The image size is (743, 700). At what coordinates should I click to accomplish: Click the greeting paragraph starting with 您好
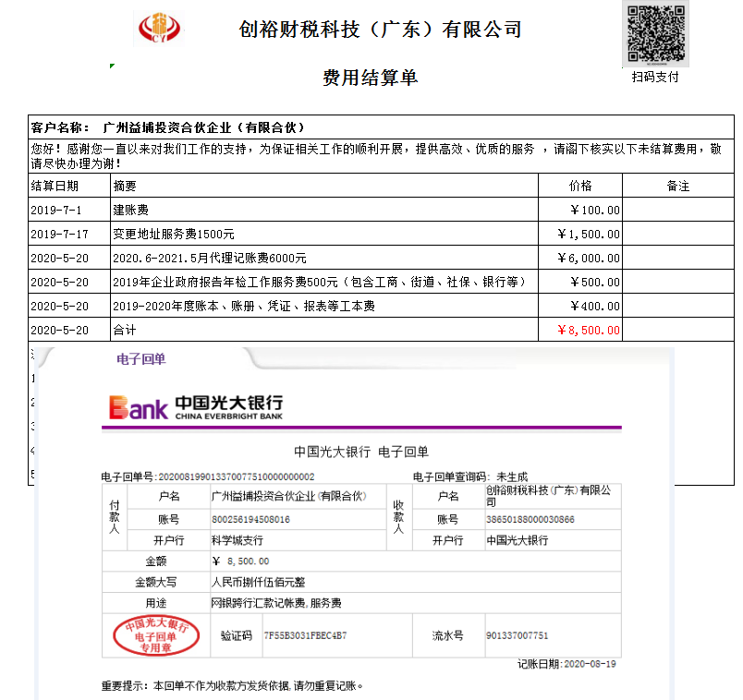381,156
